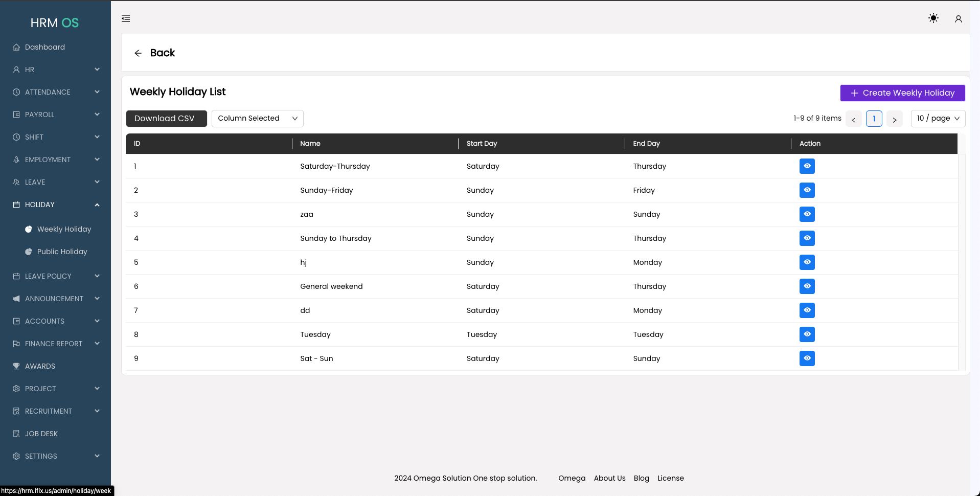
Task: Click the Announcement megaphone icon
Action: click(16, 299)
